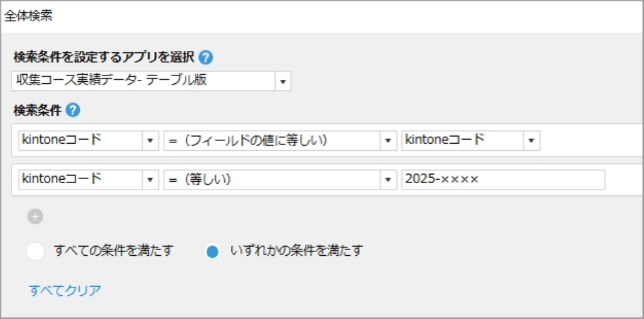Focus the 2025-×××× value input field
This screenshot has height=319, width=644.
[503, 180]
